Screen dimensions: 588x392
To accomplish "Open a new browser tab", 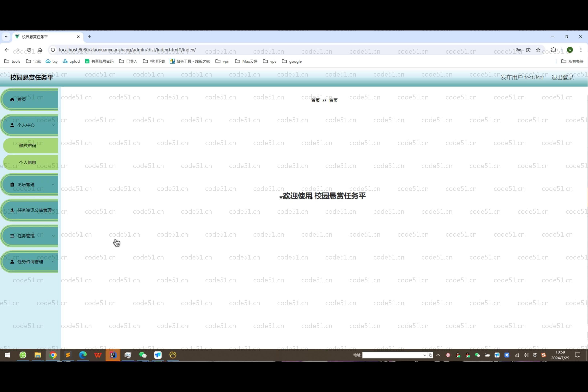I will [89, 37].
